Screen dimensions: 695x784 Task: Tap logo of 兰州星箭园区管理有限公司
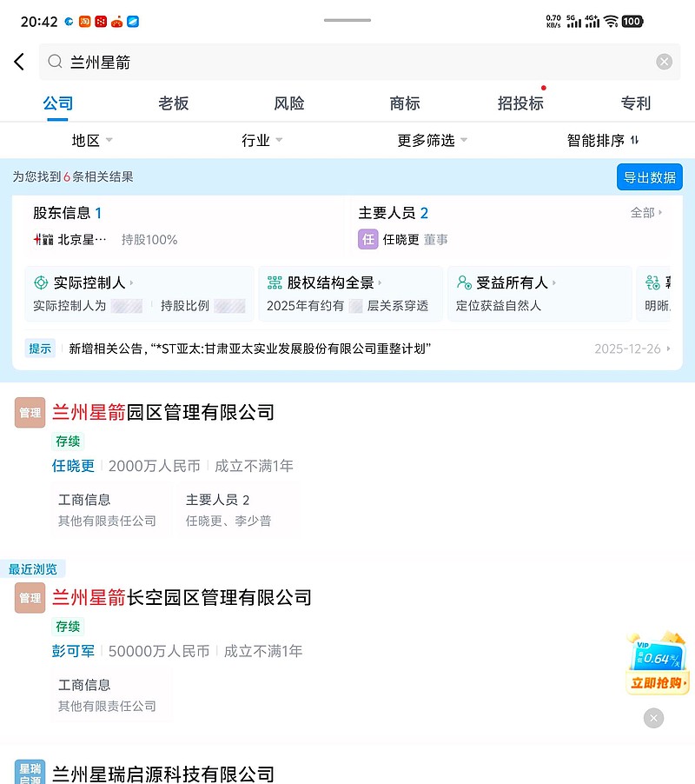point(30,413)
